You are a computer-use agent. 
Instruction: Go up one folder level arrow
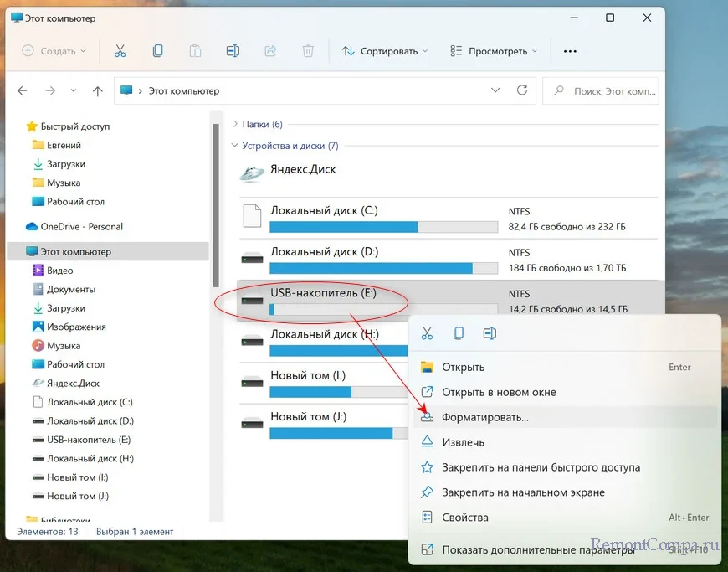[x=97, y=91]
